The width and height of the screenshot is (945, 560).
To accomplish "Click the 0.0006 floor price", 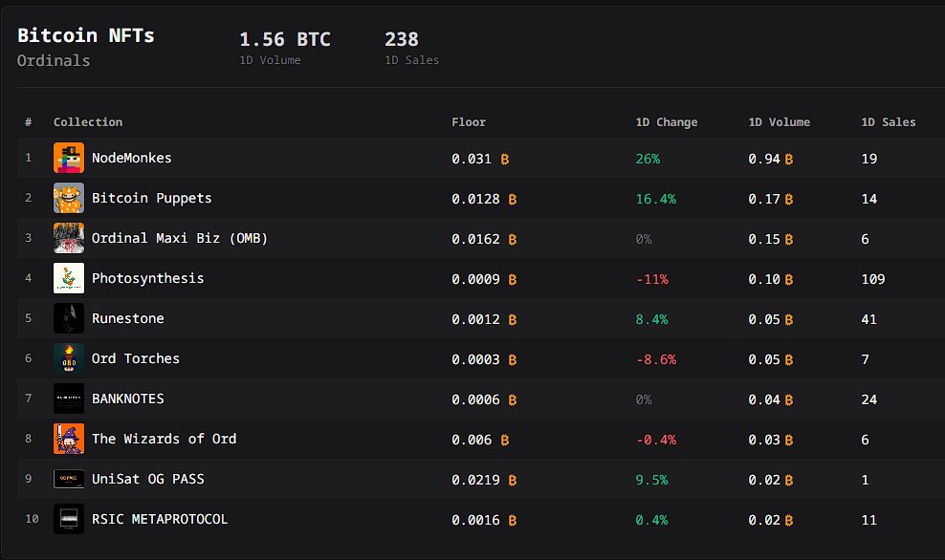I will click(475, 399).
